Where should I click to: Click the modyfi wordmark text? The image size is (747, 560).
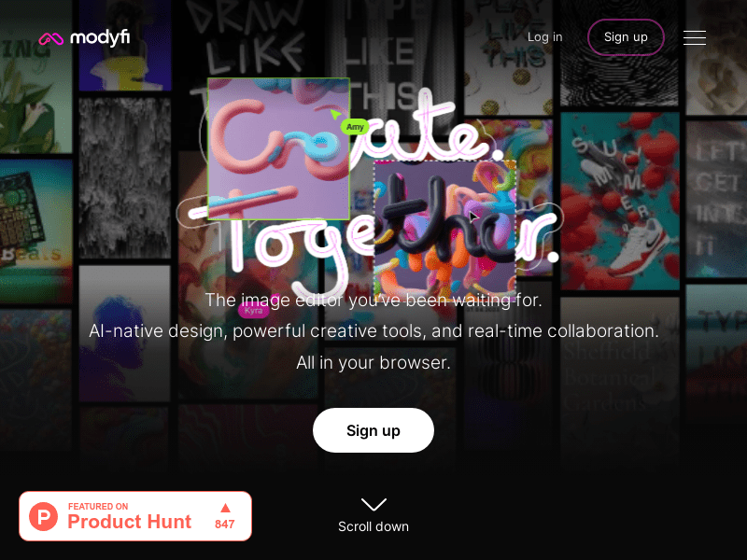pos(100,37)
